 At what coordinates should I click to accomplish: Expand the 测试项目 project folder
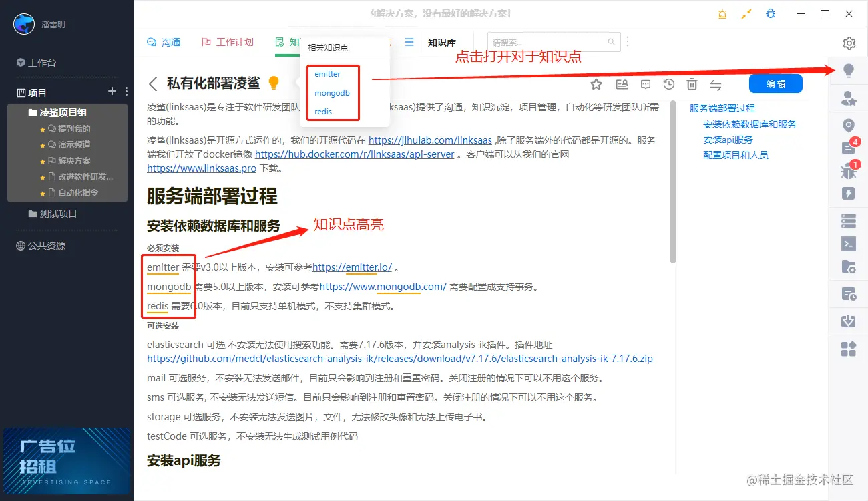point(53,214)
